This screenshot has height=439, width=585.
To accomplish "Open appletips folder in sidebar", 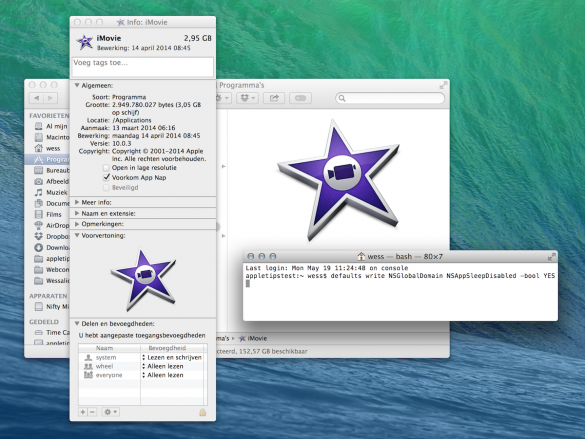I will coord(51,258).
